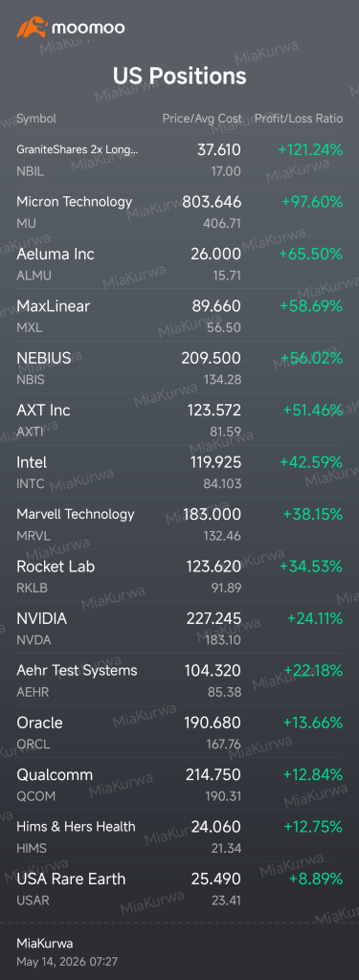Select the Aeluma Inc ALMU row
The width and height of the screenshot is (359, 980).
point(180,263)
